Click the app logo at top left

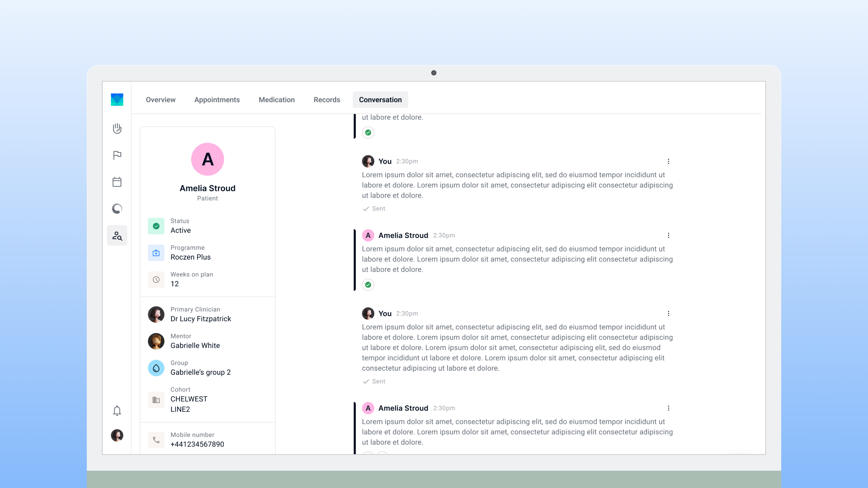pos(117,100)
